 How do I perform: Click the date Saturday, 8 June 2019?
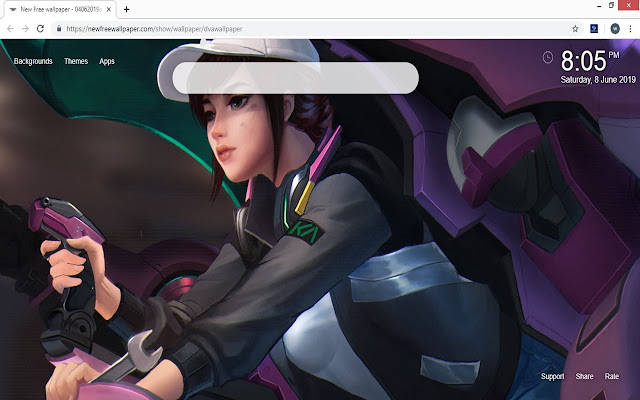click(598, 80)
